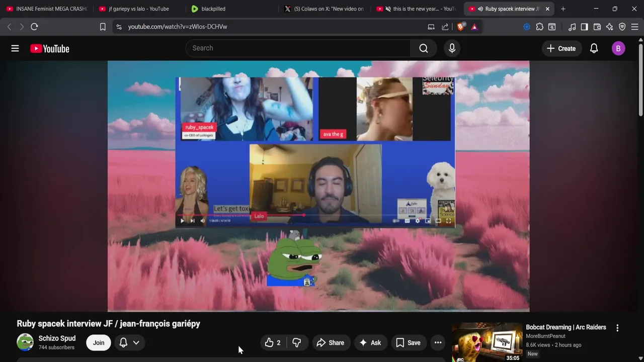644x362 pixels.
Task: Share the video
Action: point(331,343)
